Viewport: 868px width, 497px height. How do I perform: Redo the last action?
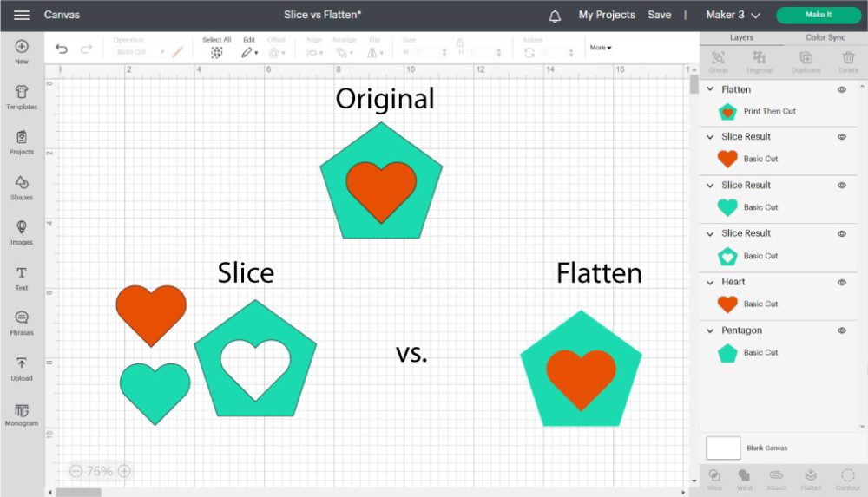click(x=86, y=49)
